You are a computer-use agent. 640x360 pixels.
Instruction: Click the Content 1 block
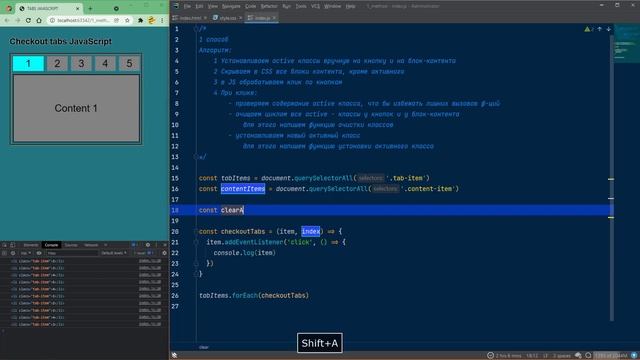(76, 108)
